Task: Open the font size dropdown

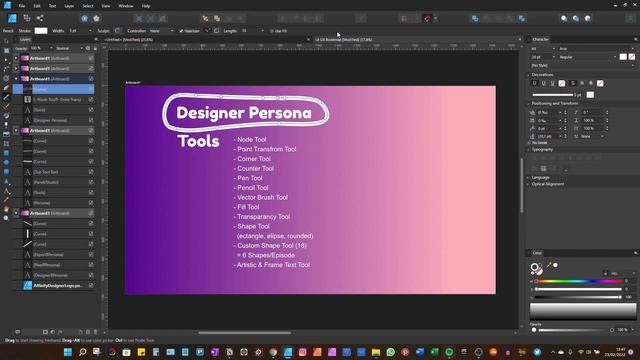Action: coord(543,57)
